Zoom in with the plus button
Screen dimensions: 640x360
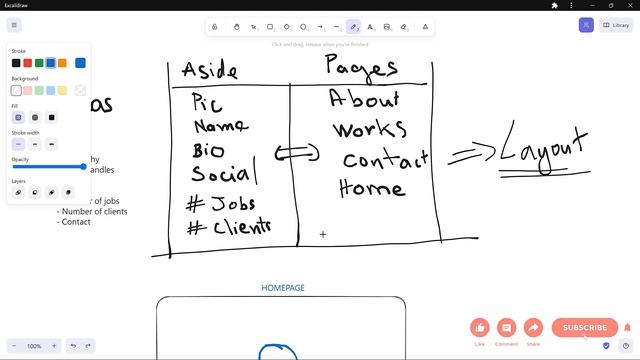[54, 346]
